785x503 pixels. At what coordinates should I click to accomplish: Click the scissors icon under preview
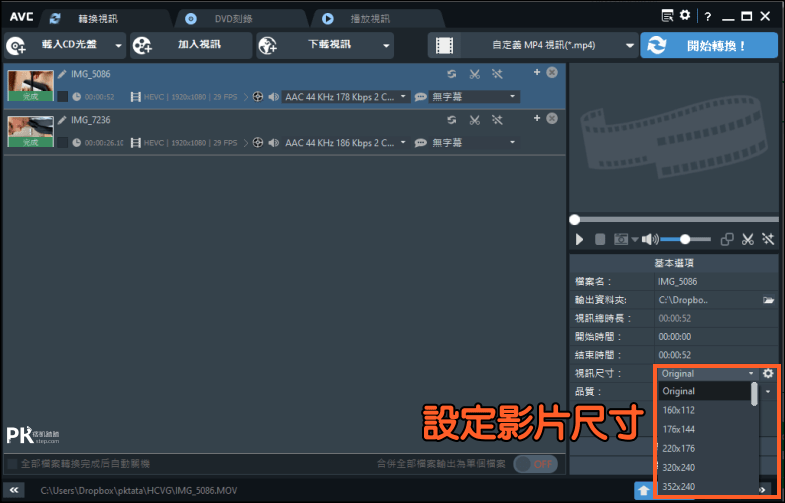click(748, 240)
